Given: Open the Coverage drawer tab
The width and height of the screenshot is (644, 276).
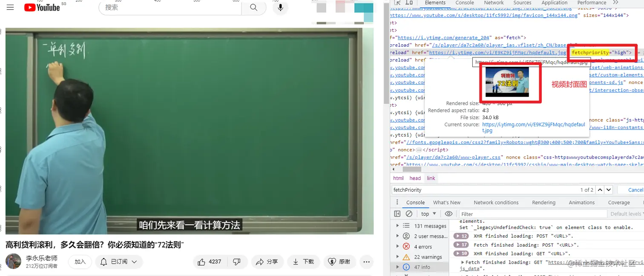Looking at the screenshot, I should click(619, 202).
